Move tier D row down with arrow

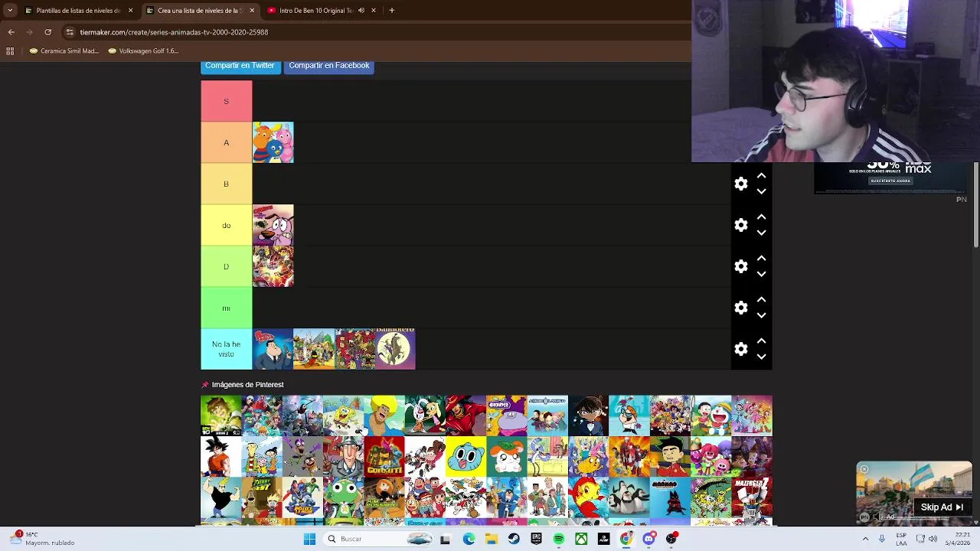tap(761, 274)
